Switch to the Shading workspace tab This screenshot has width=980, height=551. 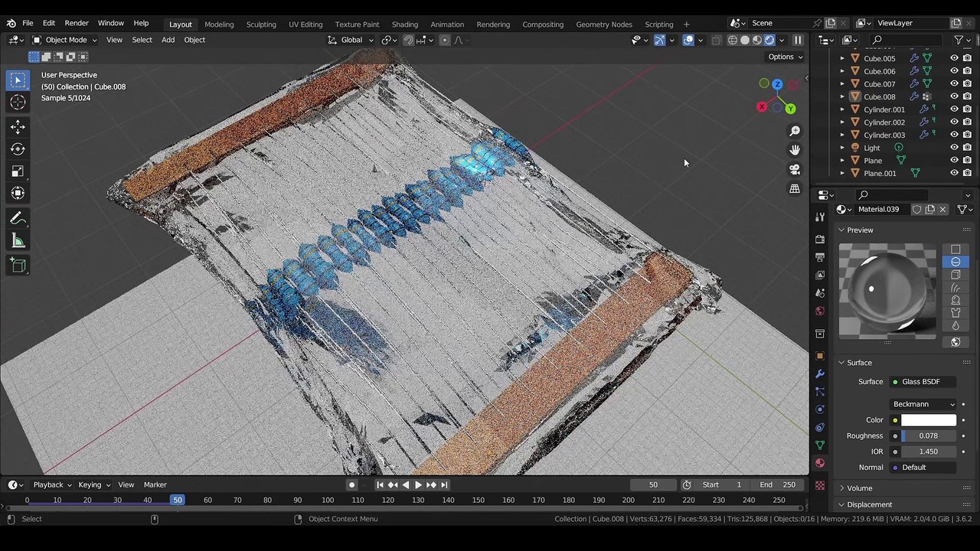(x=404, y=24)
